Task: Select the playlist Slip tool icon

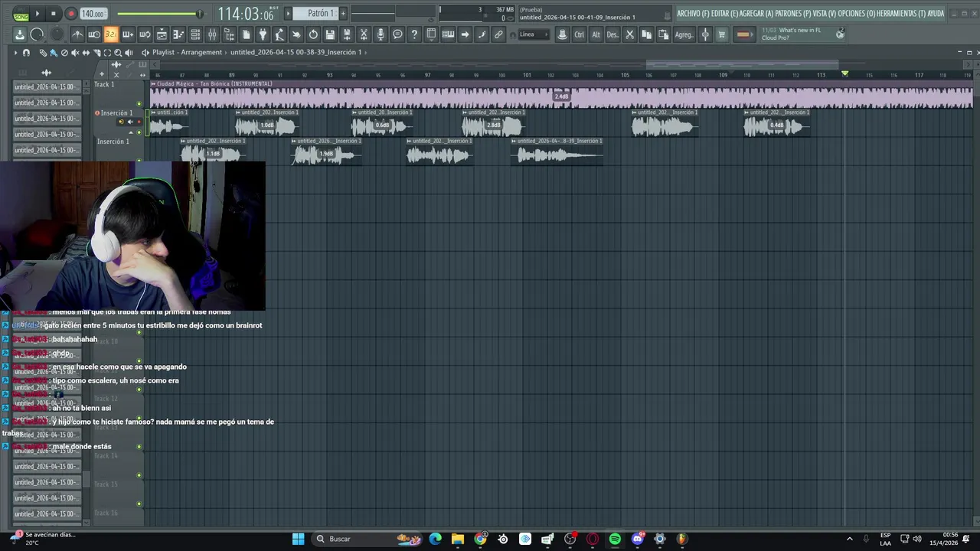Action: tap(86, 52)
